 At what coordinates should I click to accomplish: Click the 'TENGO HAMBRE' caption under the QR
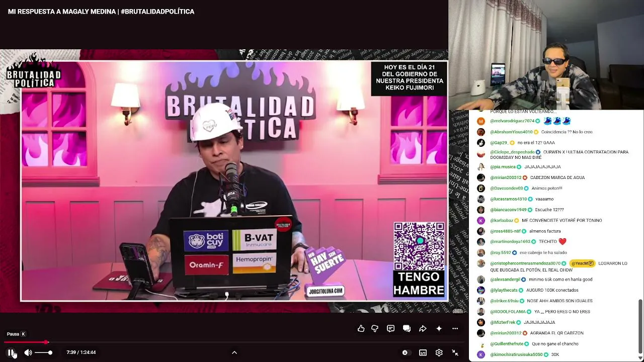(x=419, y=284)
